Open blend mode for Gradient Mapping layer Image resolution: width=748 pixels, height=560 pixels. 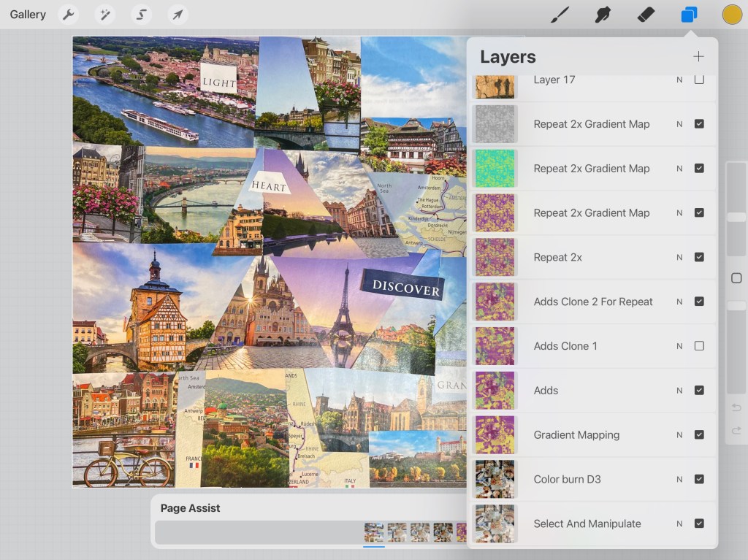pyautogui.click(x=679, y=435)
